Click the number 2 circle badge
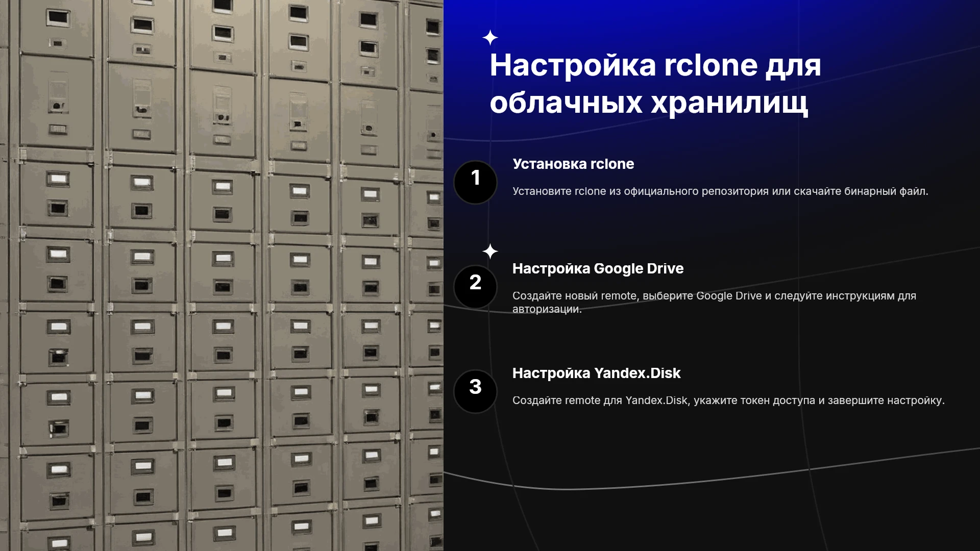The width and height of the screenshot is (980, 551). (x=475, y=287)
